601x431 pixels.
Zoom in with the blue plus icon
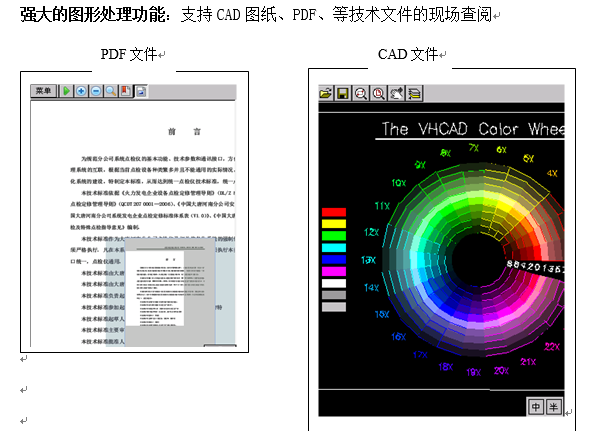click(x=81, y=91)
